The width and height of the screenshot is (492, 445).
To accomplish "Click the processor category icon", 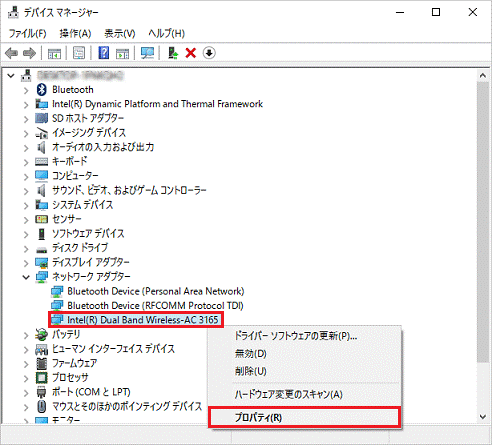I will pyautogui.click(x=41, y=377).
